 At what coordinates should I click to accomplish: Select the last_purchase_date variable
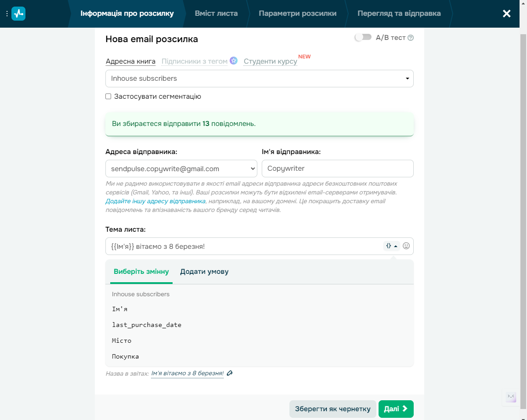click(147, 325)
